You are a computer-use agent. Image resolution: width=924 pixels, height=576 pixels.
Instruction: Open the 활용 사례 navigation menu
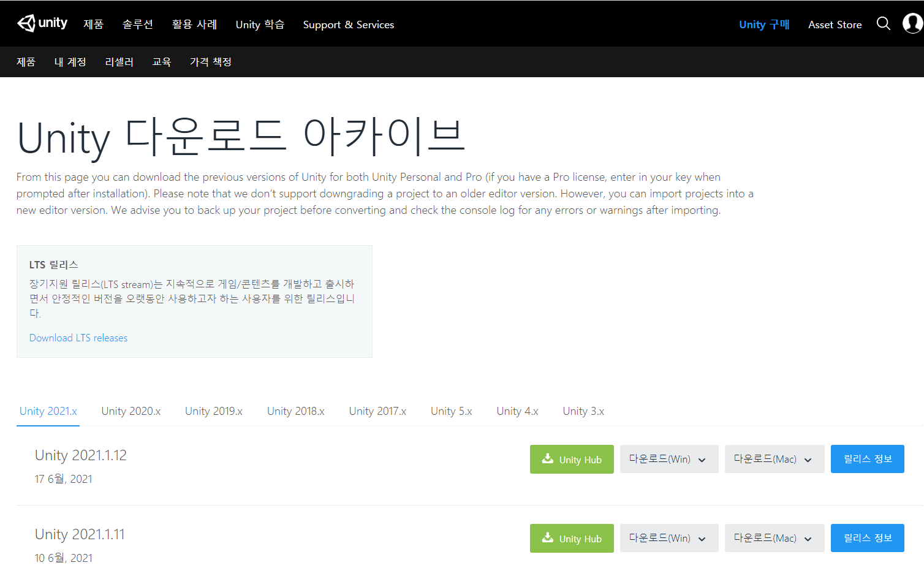point(195,25)
